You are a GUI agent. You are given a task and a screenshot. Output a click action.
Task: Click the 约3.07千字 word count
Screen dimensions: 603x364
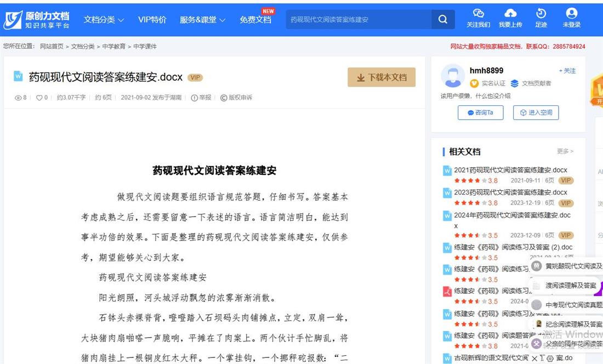pos(71,98)
